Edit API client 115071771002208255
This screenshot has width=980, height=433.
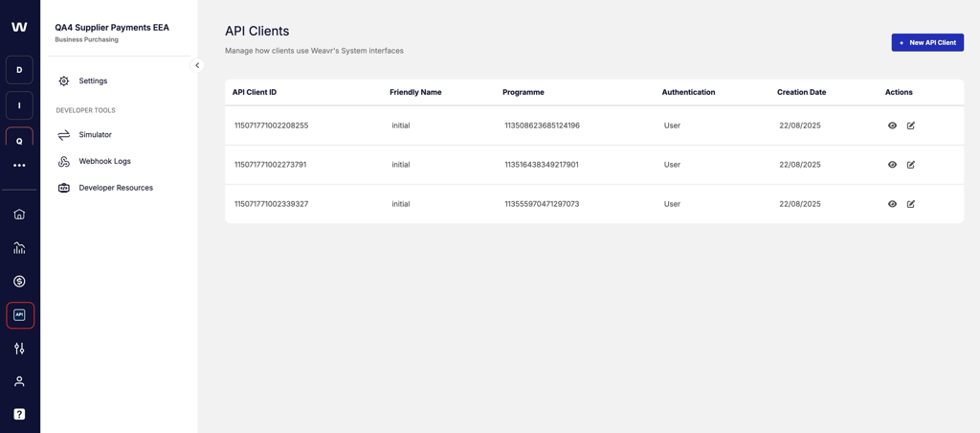click(x=911, y=125)
